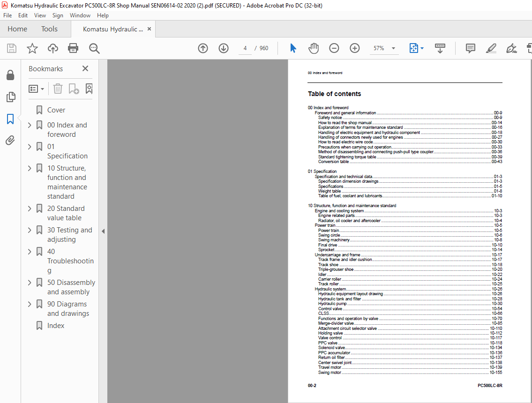532x403 pixels.
Task: Open Find text magnifier icon
Action: (x=94, y=48)
